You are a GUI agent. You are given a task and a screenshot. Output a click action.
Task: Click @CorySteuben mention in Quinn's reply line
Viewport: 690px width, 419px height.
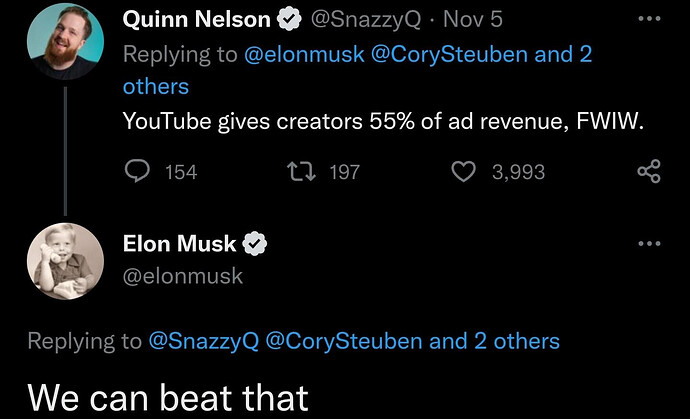(449, 55)
